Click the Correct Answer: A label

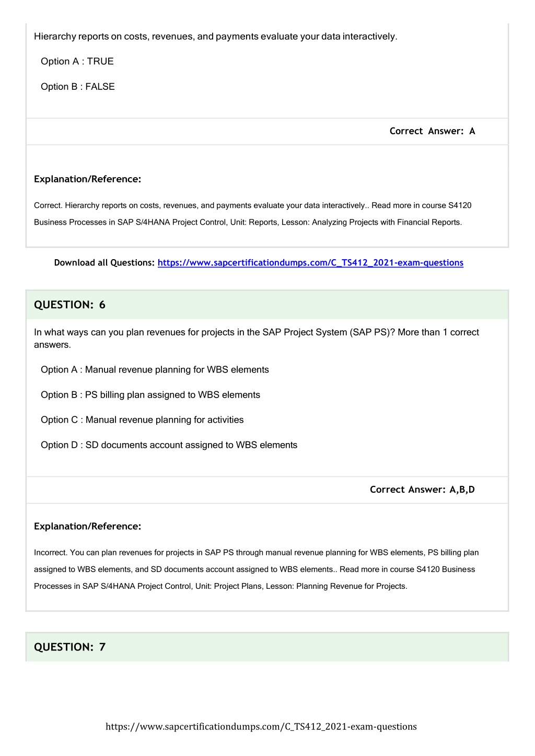(432, 131)
